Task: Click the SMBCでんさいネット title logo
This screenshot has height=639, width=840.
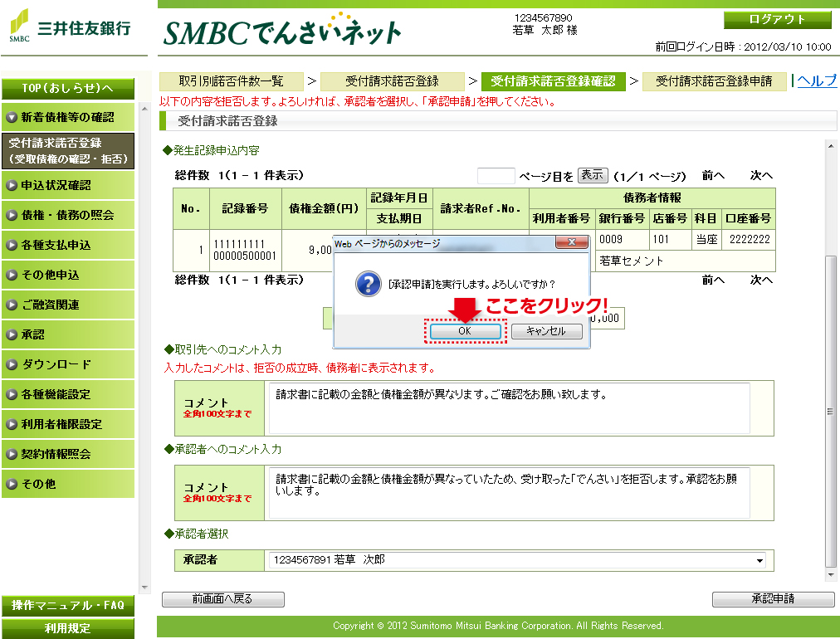Action: click(282, 31)
